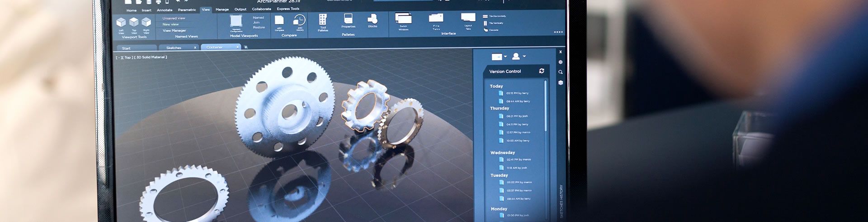The image size is (868, 222).
Task: Open Thursday 12:57 PM by marco version
Action: [514, 133]
